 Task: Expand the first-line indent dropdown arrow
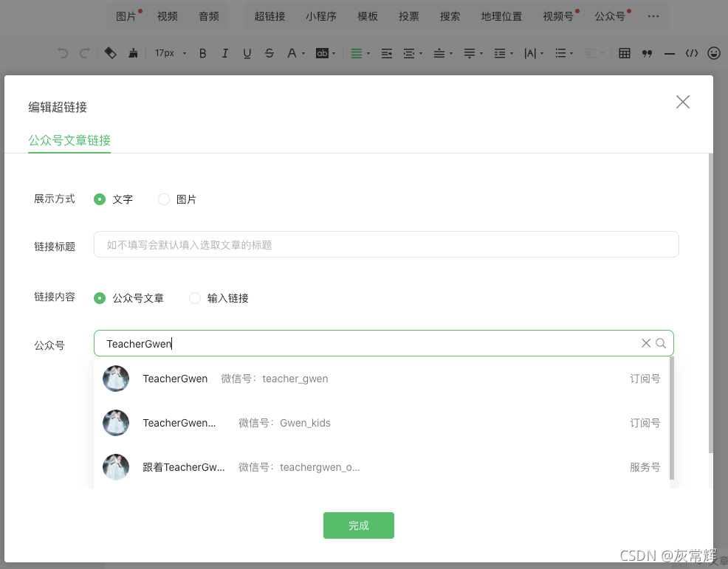click(421, 54)
